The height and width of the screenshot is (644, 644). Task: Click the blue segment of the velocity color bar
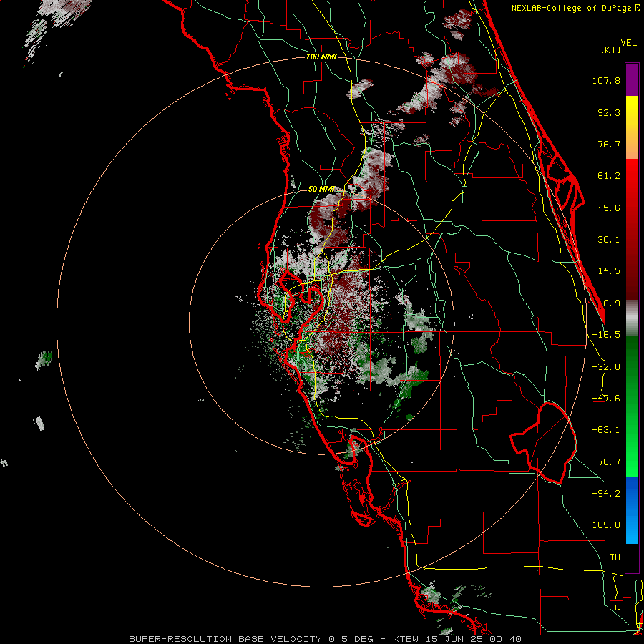pos(632,510)
